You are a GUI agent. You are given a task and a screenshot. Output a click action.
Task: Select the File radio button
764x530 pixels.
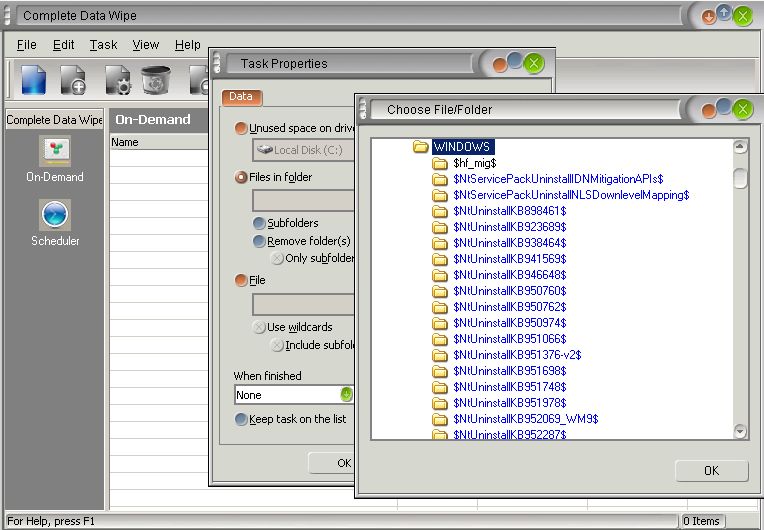click(241, 280)
